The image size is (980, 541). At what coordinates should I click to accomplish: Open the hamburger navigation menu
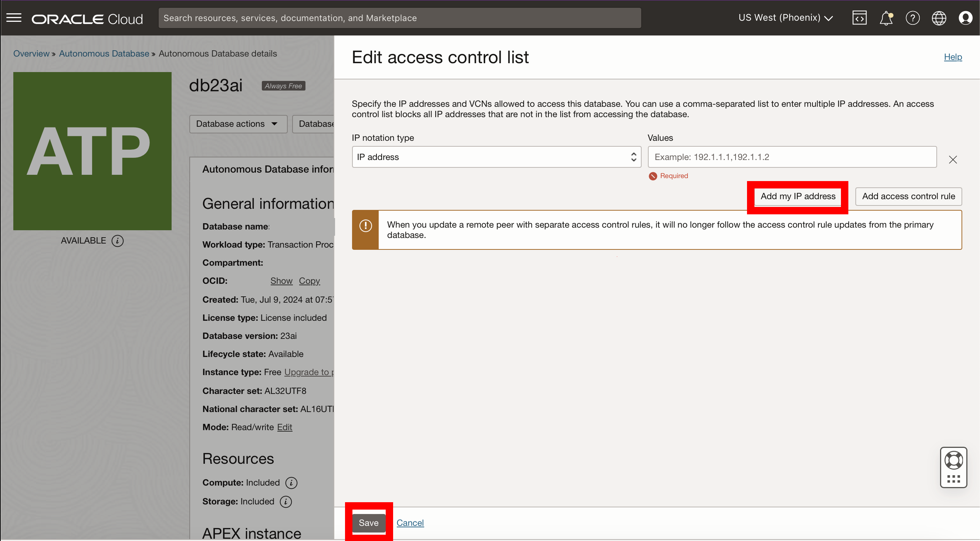coord(14,18)
